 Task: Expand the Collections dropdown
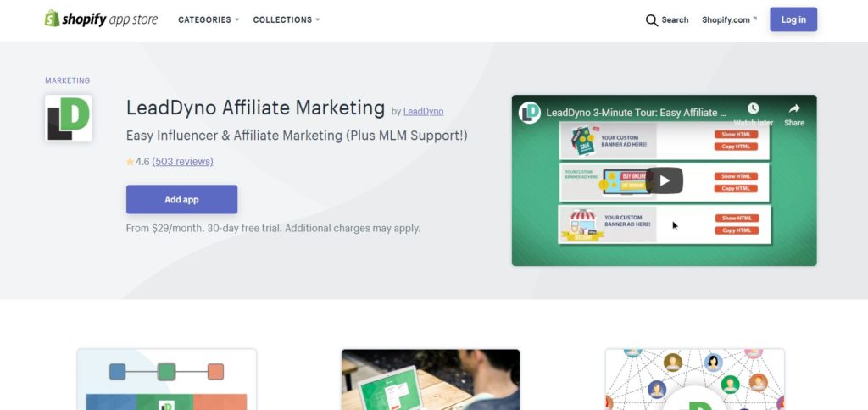(287, 20)
